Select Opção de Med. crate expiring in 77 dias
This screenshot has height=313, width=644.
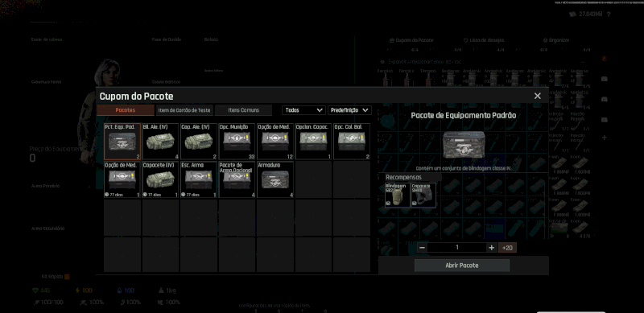122,179
